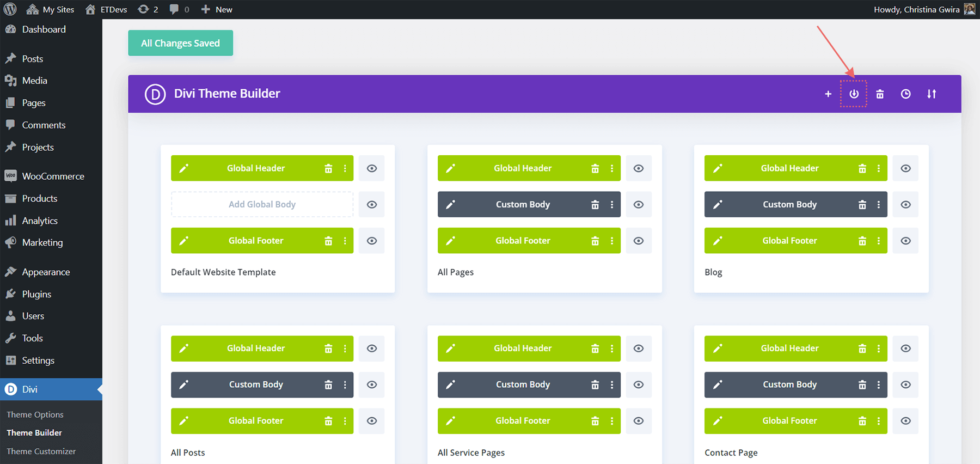Screen dimensions: 980x464
Task: Open WooCommerce in the admin sidebar
Action: 53,176
